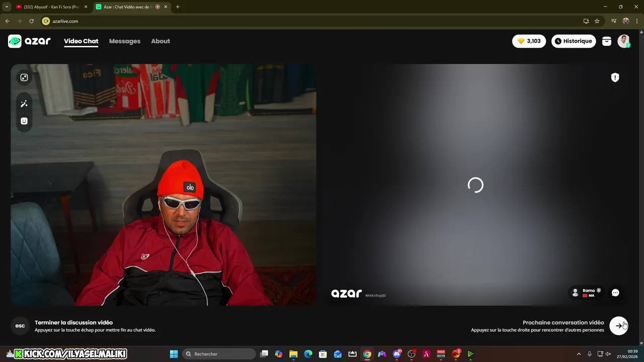Viewport: 644px width, 362px height.
Task: Open Voicemeeter on the taskbar
Action: coord(441,354)
